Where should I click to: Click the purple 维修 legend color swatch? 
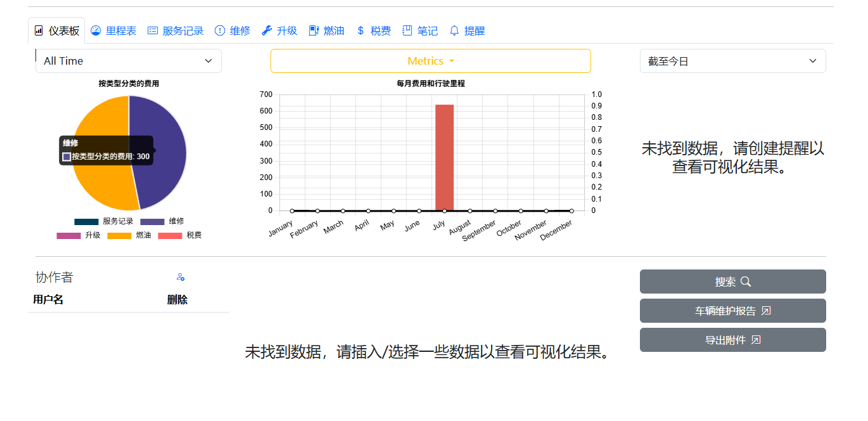(152, 221)
